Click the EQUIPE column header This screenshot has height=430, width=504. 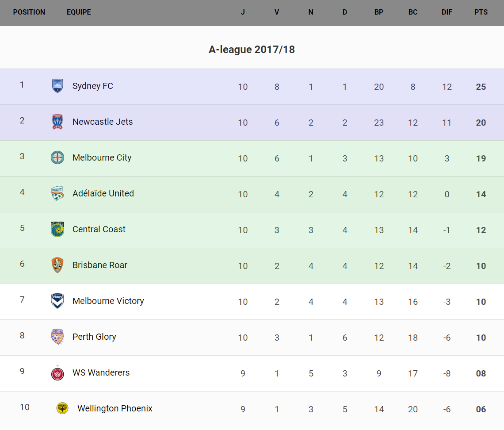click(79, 12)
